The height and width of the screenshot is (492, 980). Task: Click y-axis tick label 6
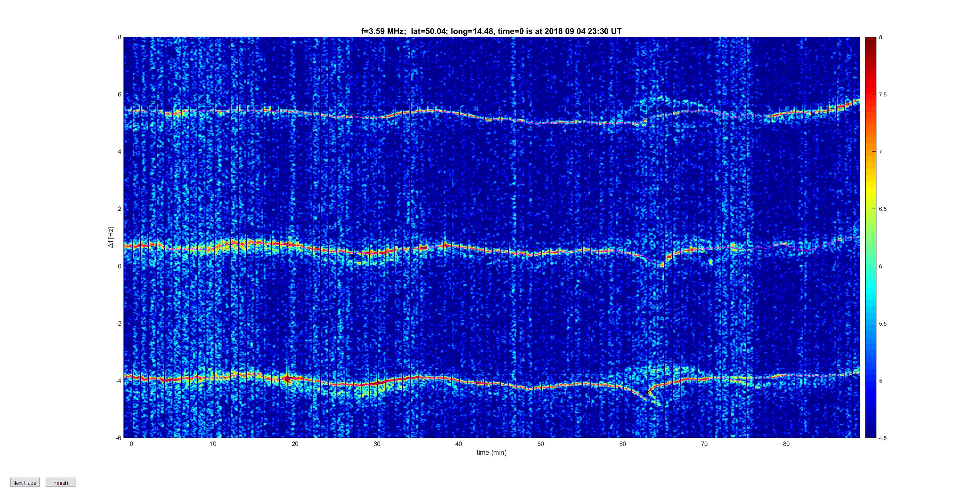pos(120,94)
